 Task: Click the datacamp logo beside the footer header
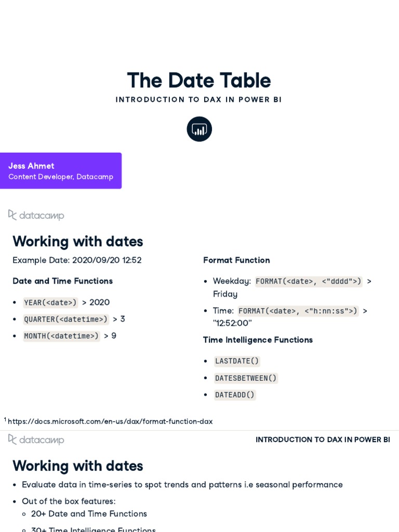point(36,440)
